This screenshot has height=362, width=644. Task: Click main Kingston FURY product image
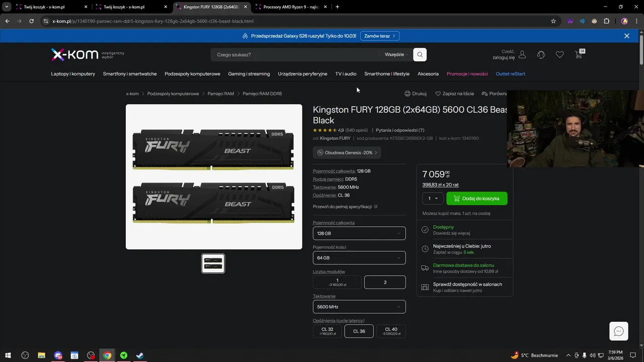[214, 176]
